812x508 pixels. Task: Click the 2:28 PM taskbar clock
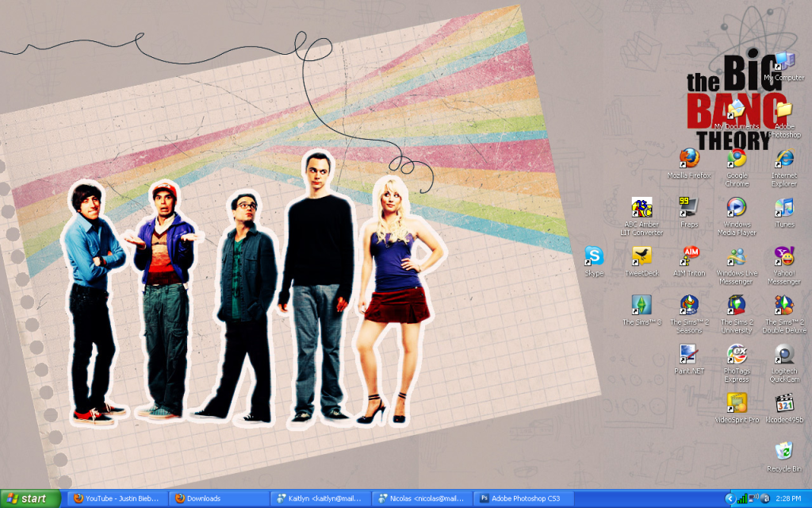[x=789, y=498]
